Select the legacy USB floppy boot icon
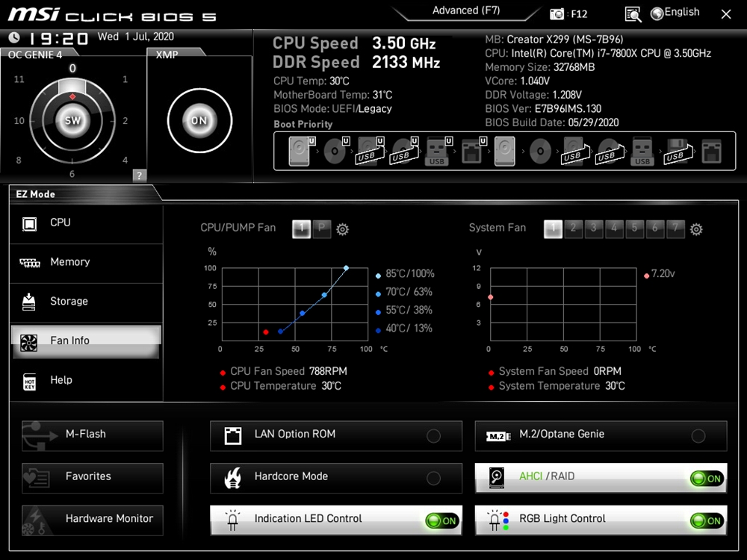 (678, 152)
